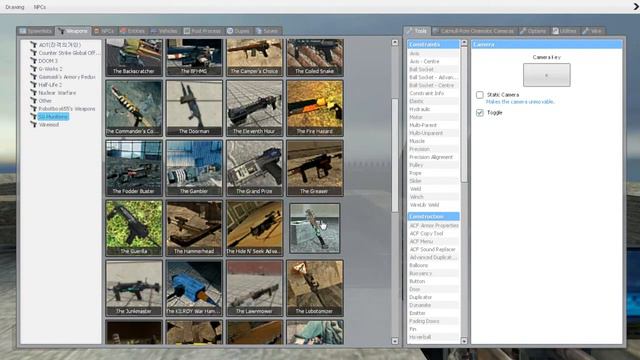Viewport: 640px width, 360px height.
Task: Click weapon grid scroll-down arrow
Action: point(395,341)
